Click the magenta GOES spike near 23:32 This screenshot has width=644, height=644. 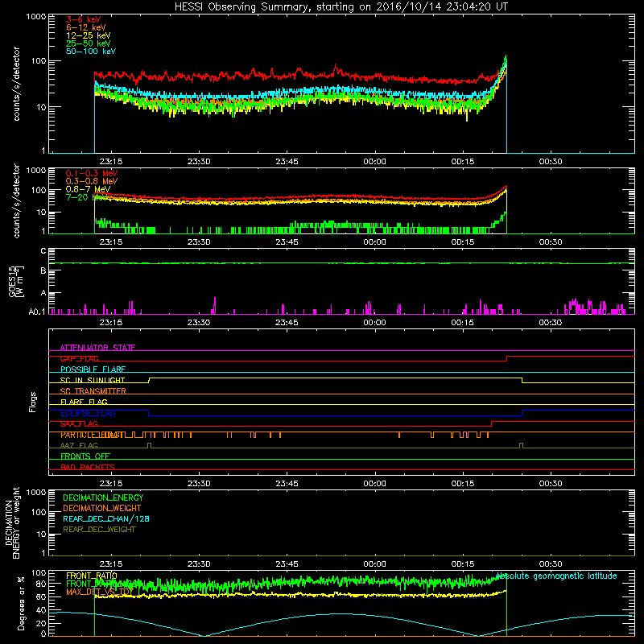tap(214, 306)
